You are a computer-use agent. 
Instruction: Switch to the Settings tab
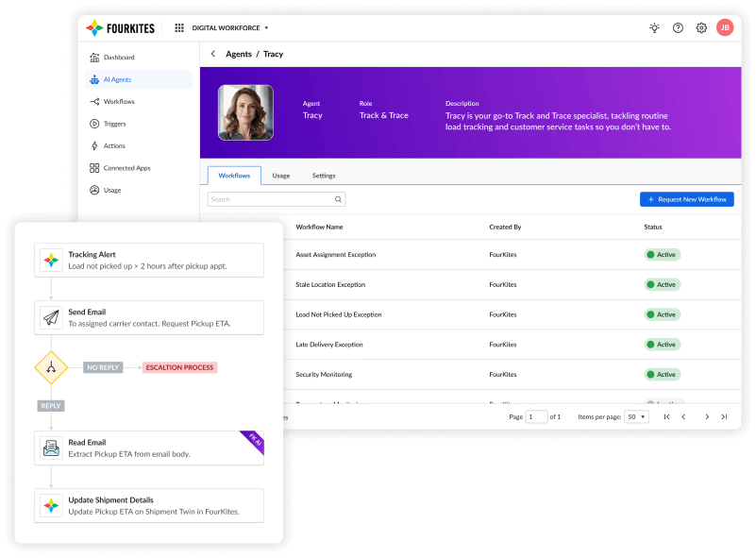[324, 176]
